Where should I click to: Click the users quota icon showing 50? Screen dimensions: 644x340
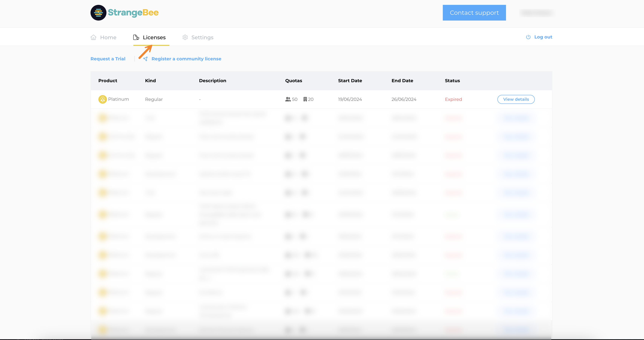288,99
